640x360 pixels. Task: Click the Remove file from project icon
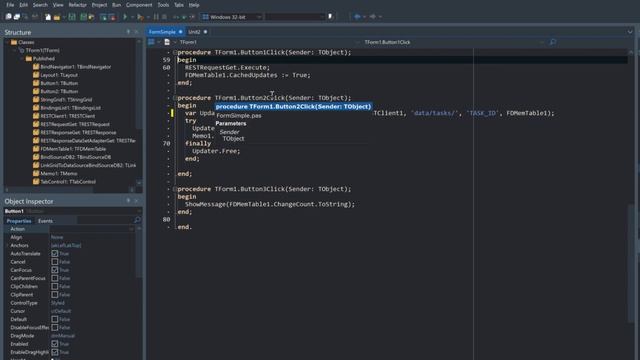click(112, 17)
